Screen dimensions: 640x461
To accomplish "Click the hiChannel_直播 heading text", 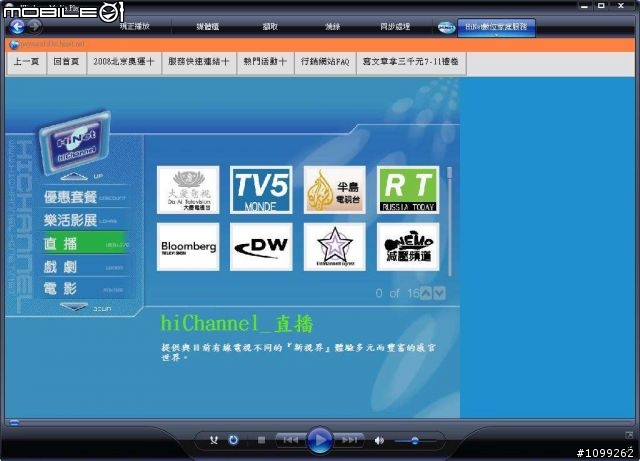I will coord(236,324).
